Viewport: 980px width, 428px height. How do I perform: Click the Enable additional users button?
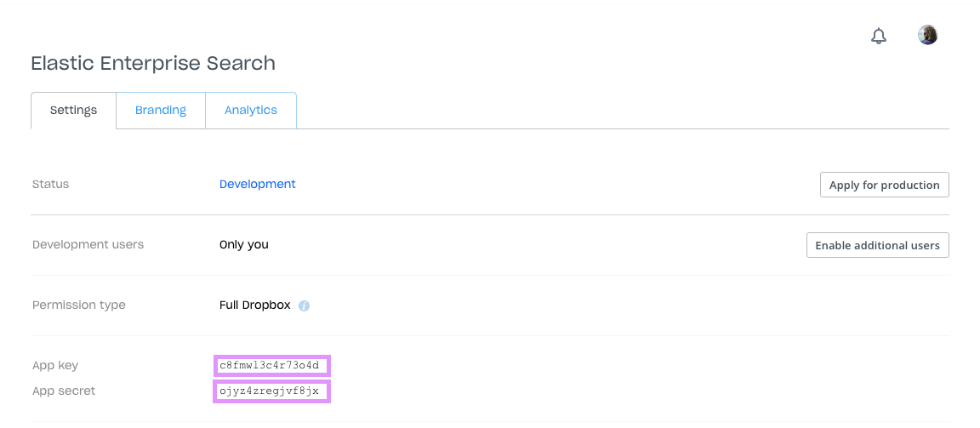[x=877, y=245]
